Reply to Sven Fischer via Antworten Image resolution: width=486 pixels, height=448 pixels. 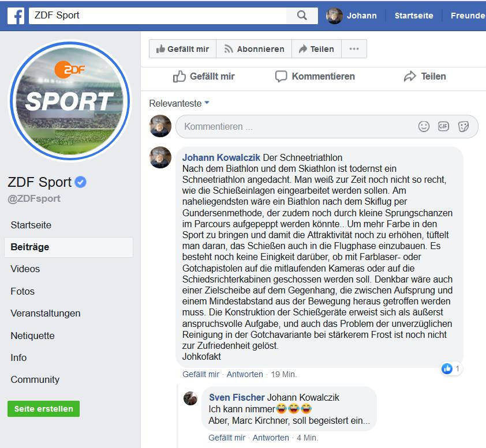click(x=271, y=438)
